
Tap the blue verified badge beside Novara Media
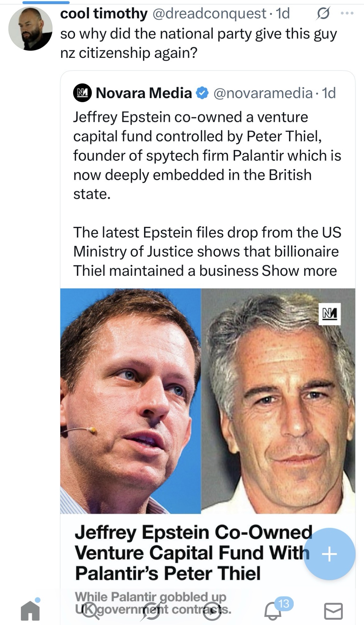click(202, 93)
